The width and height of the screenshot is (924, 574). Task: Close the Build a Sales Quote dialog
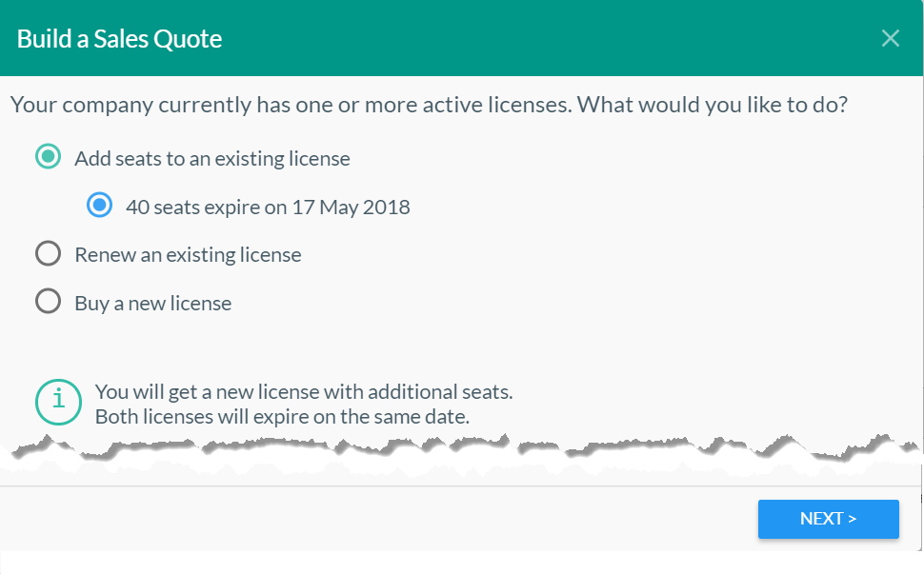(x=890, y=38)
